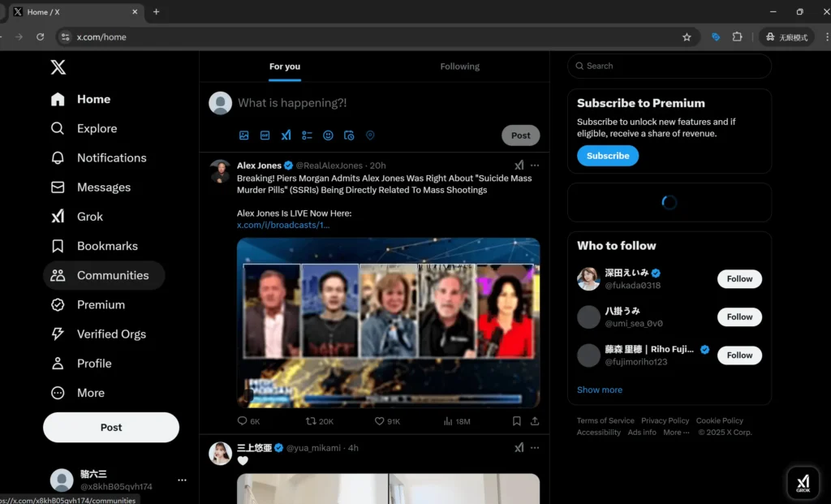This screenshot has width=831, height=504.
Task: Open Alex Jones profile avatar
Action: click(221, 171)
